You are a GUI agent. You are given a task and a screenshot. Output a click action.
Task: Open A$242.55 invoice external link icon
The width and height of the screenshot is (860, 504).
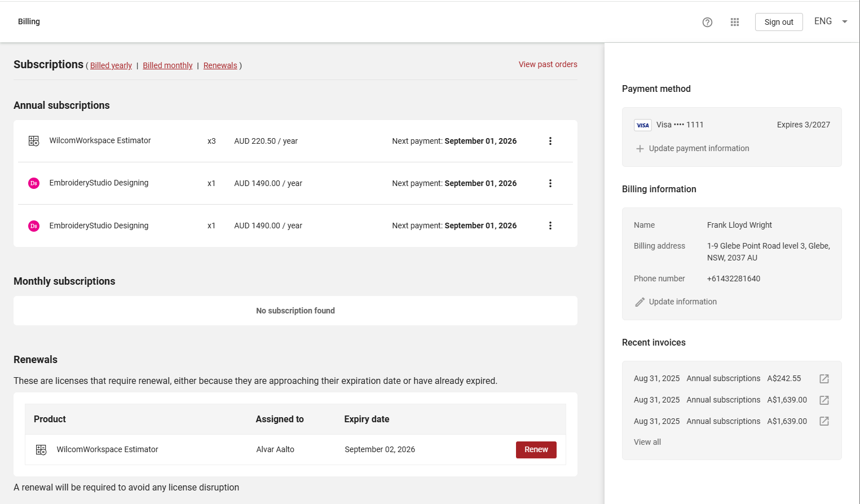pos(824,379)
